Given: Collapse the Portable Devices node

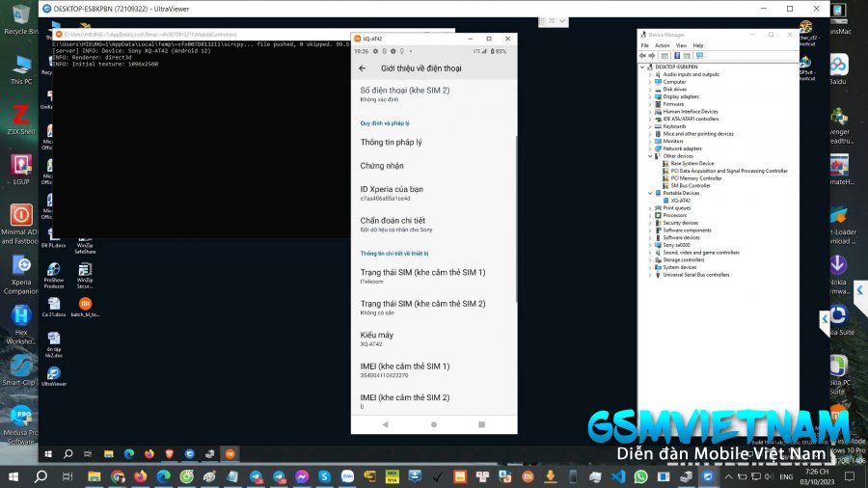Looking at the screenshot, I should tap(650, 193).
